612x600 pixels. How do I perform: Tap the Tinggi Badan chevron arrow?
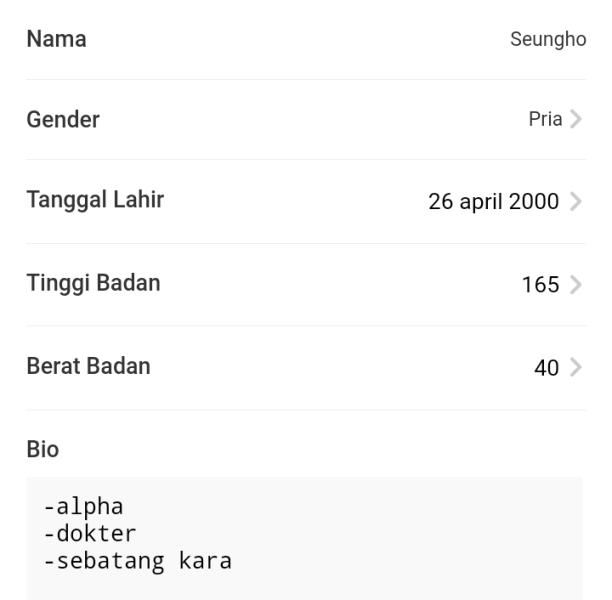click(x=576, y=284)
